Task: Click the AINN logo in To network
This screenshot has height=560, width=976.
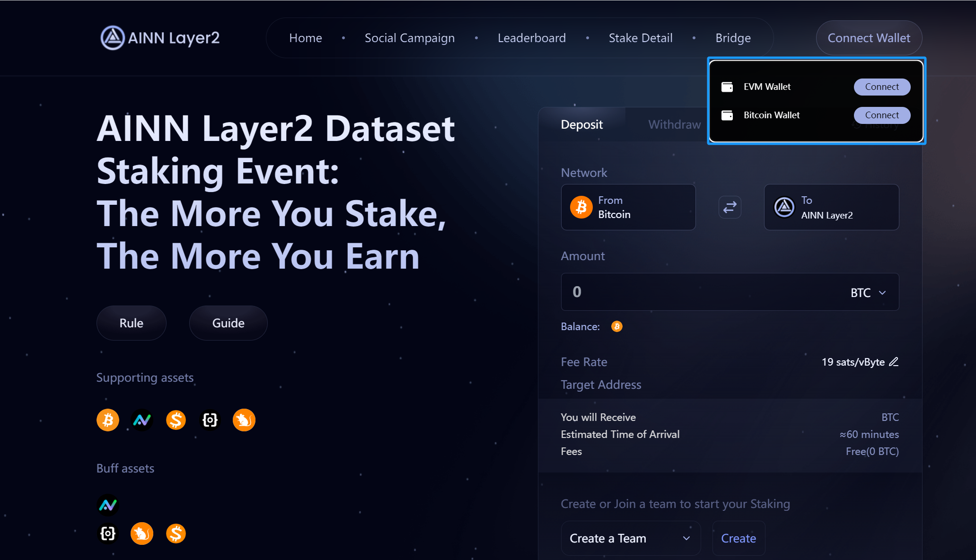Action: (784, 207)
